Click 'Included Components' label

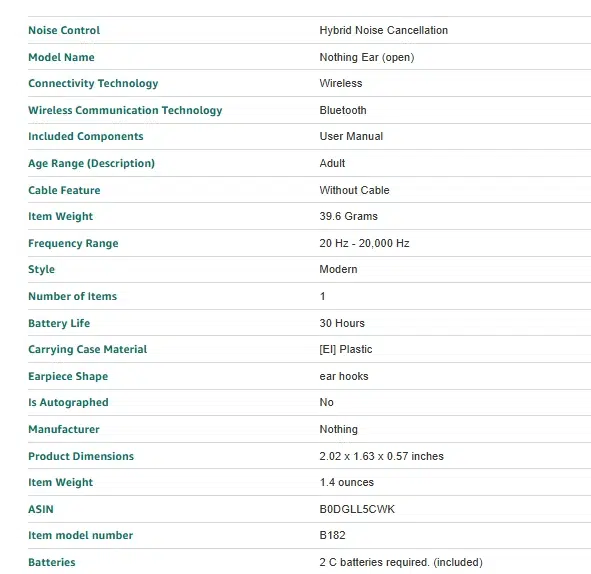(x=86, y=136)
